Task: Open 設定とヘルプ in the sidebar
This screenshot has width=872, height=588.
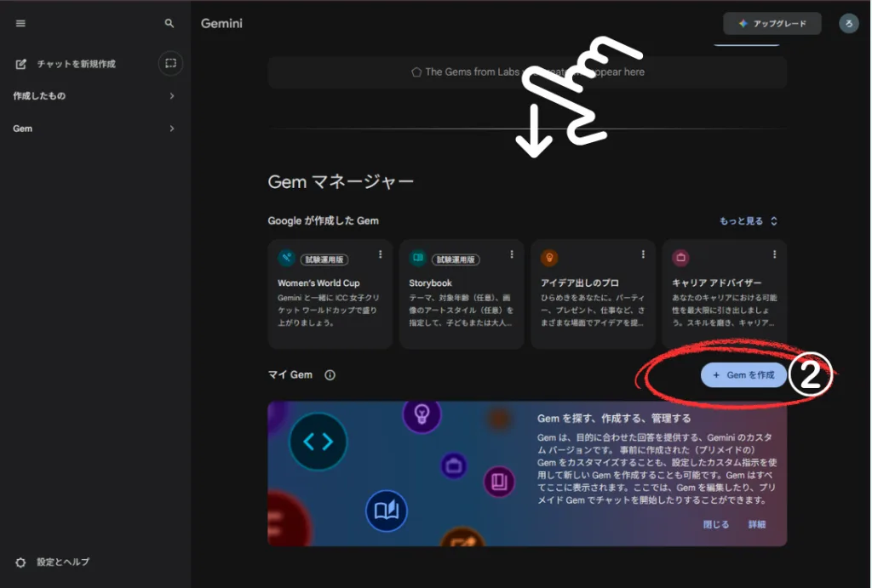Action: (62, 562)
